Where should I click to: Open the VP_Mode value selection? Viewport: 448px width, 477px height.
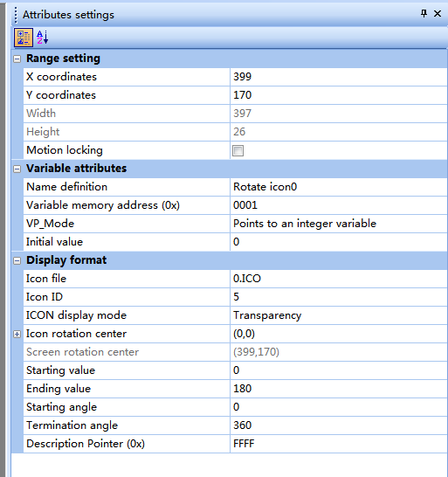(x=339, y=224)
